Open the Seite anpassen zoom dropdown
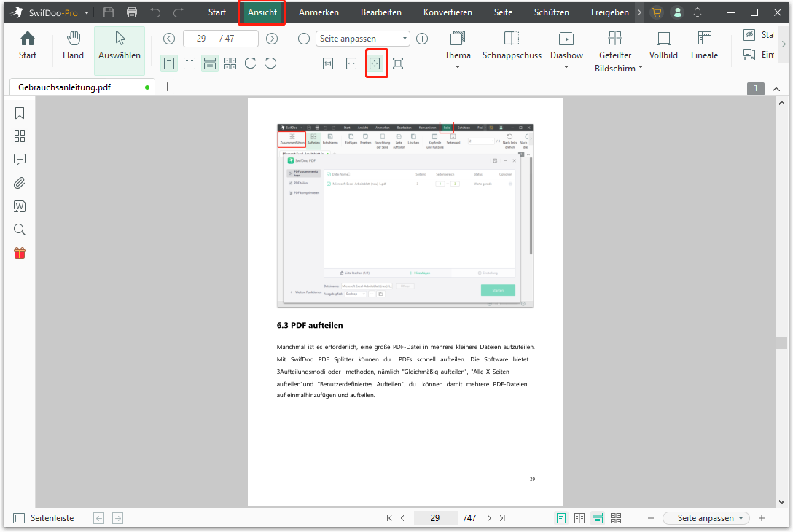This screenshot has height=532, width=793. pyautogui.click(x=362, y=38)
